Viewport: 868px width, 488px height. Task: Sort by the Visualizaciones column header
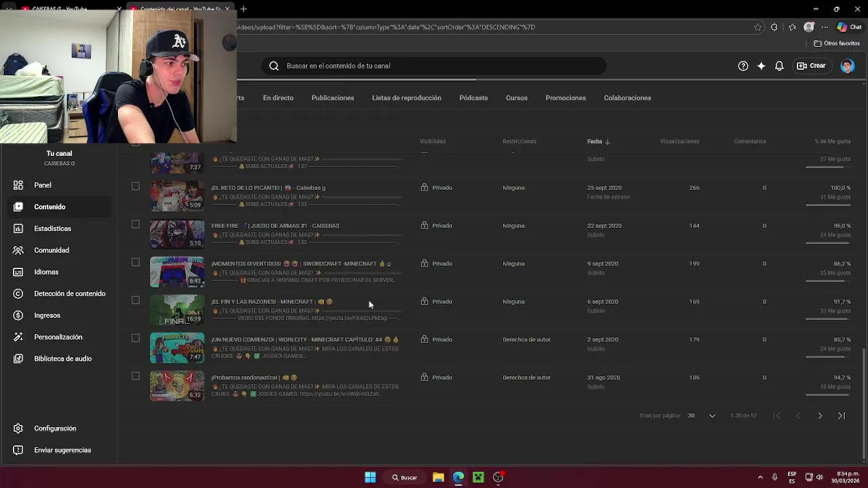[679, 142]
